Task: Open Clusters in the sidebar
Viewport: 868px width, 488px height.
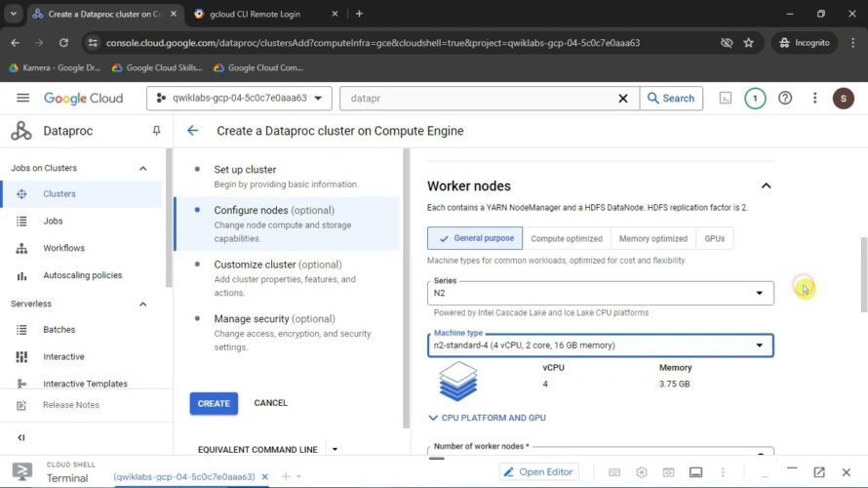Action: [x=82, y=194]
